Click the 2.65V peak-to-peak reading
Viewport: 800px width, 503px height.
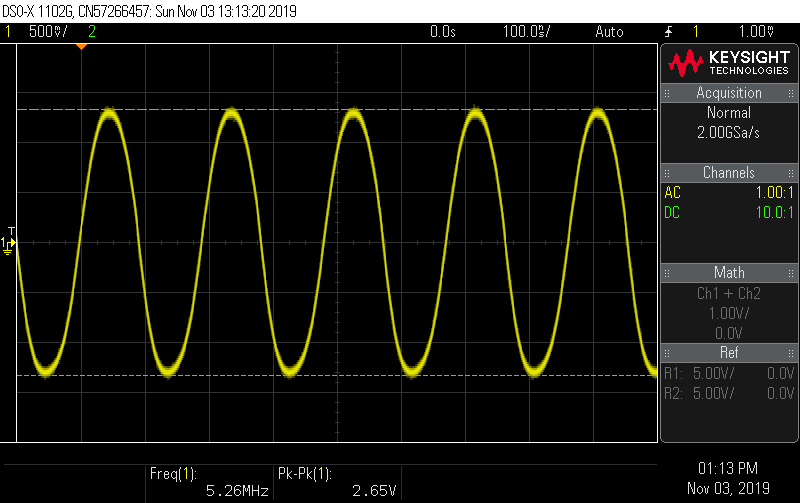coord(374,491)
